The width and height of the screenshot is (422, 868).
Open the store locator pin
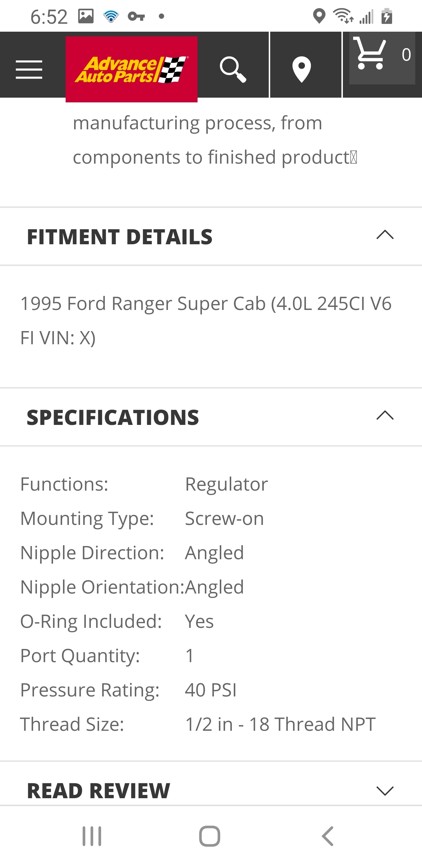tap(302, 69)
